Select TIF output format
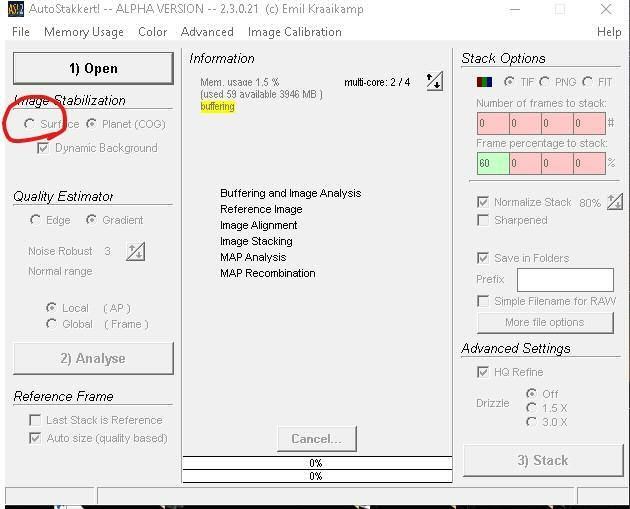 point(509,82)
